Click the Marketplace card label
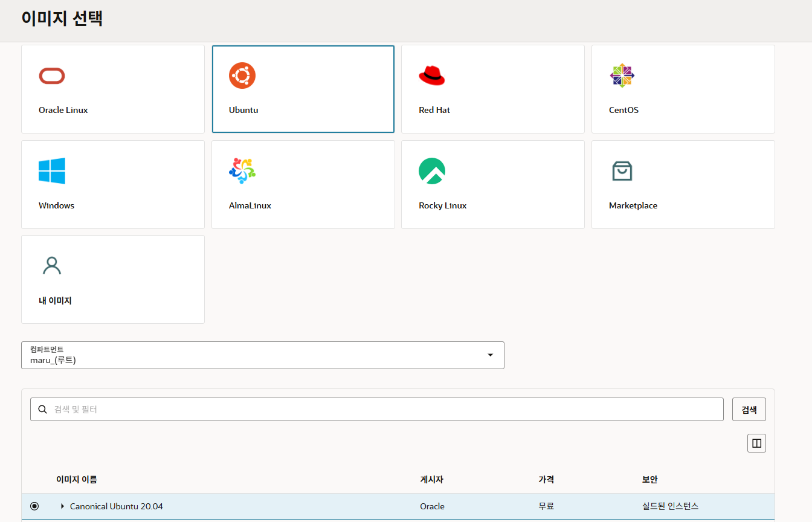The height and width of the screenshot is (522, 812). pyautogui.click(x=633, y=205)
